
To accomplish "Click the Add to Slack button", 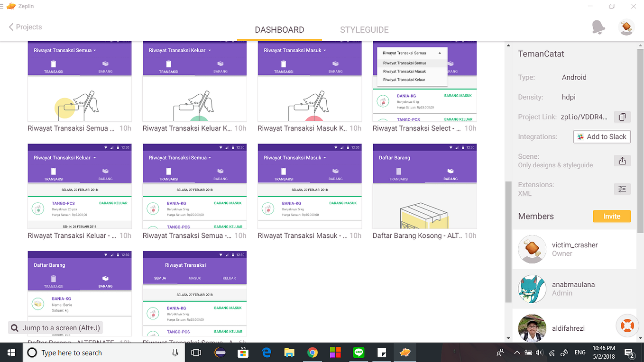I will (602, 136).
